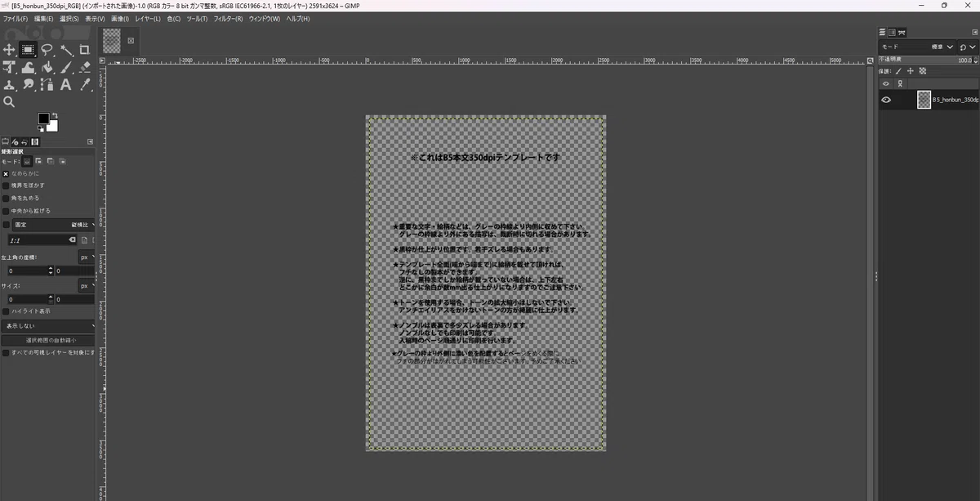980x501 pixels.
Task: Select the Color Picker eyedropper tool
Action: [85, 84]
